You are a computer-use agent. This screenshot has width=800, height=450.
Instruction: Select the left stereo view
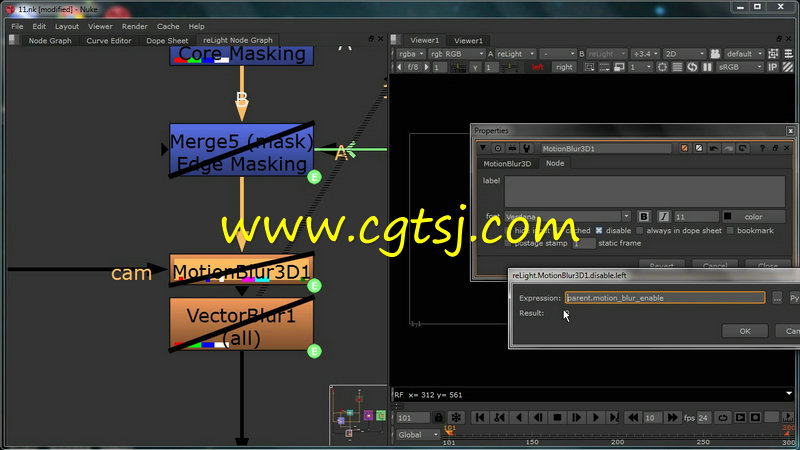coord(537,67)
